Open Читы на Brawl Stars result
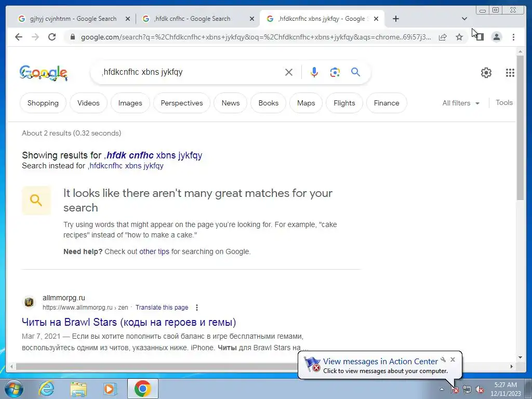 [129, 322]
